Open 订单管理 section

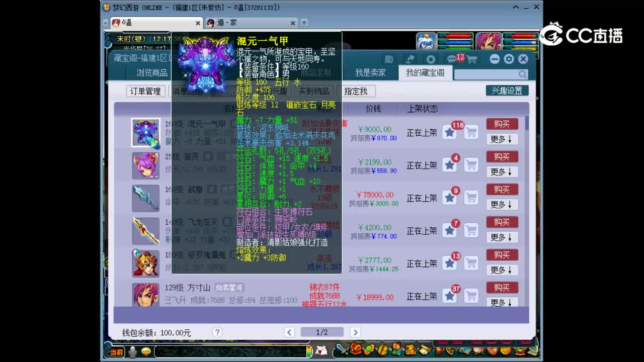(x=145, y=91)
